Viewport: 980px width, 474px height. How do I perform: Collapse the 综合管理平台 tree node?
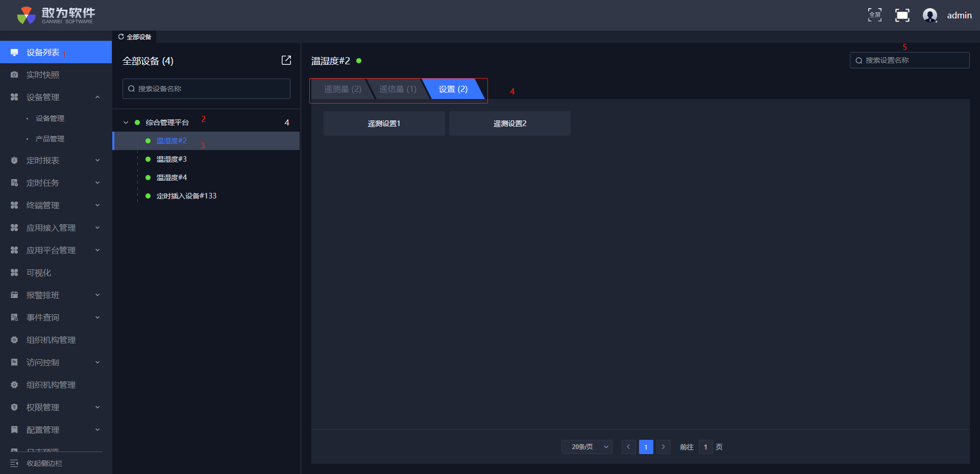pyautogui.click(x=126, y=122)
